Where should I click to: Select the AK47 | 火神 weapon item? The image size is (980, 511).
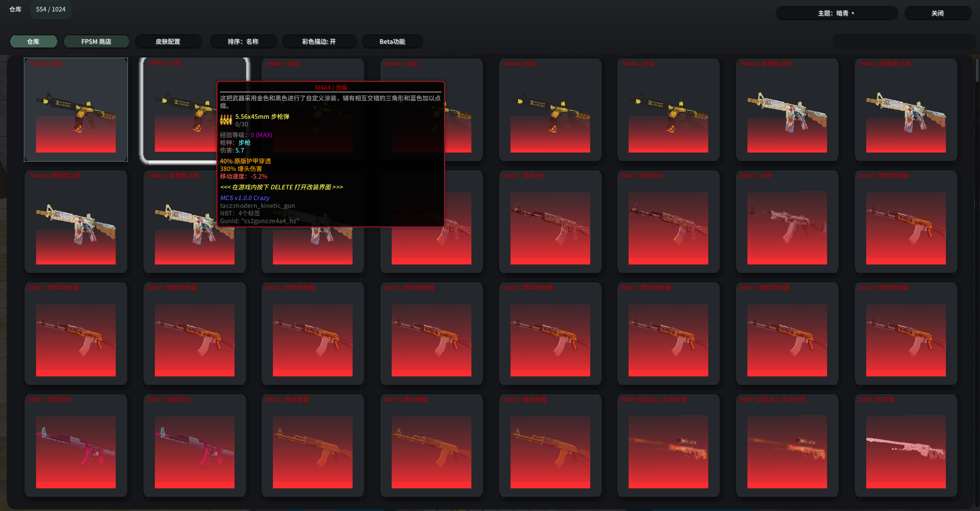pyautogui.click(x=787, y=222)
